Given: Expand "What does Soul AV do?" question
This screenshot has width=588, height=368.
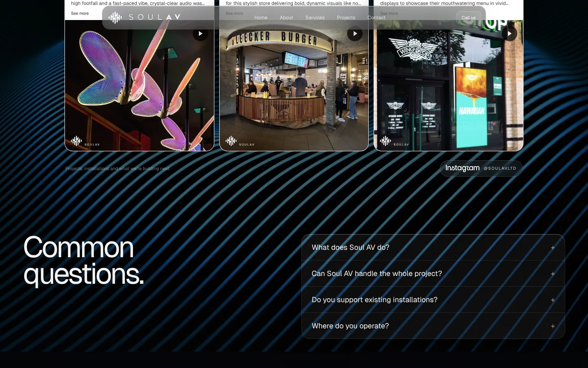Looking at the screenshot, I should pos(433,247).
